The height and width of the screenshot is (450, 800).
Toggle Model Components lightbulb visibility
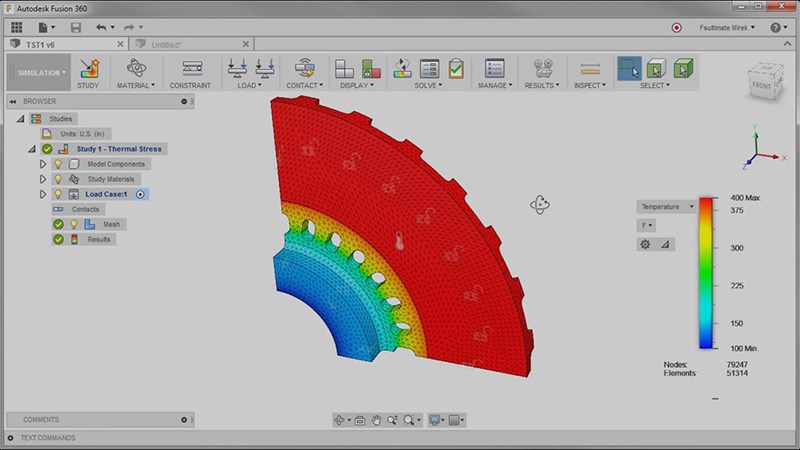point(58,164)
